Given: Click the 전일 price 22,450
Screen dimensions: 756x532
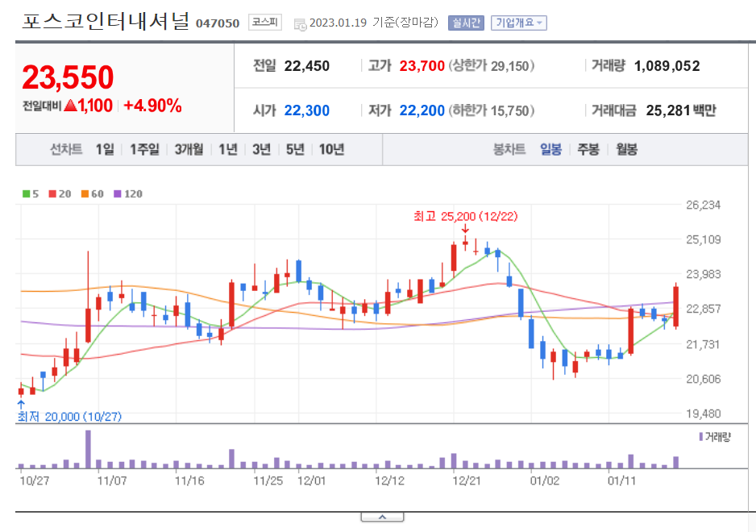Looking at the screenshot, I should (306, 66).
